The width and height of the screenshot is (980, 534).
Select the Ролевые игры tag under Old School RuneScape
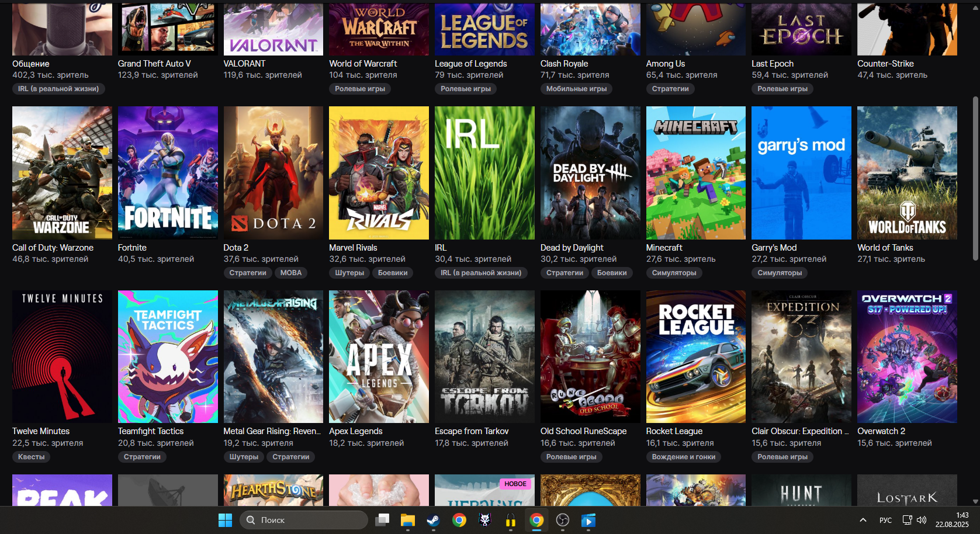click(x=572, y=457)
